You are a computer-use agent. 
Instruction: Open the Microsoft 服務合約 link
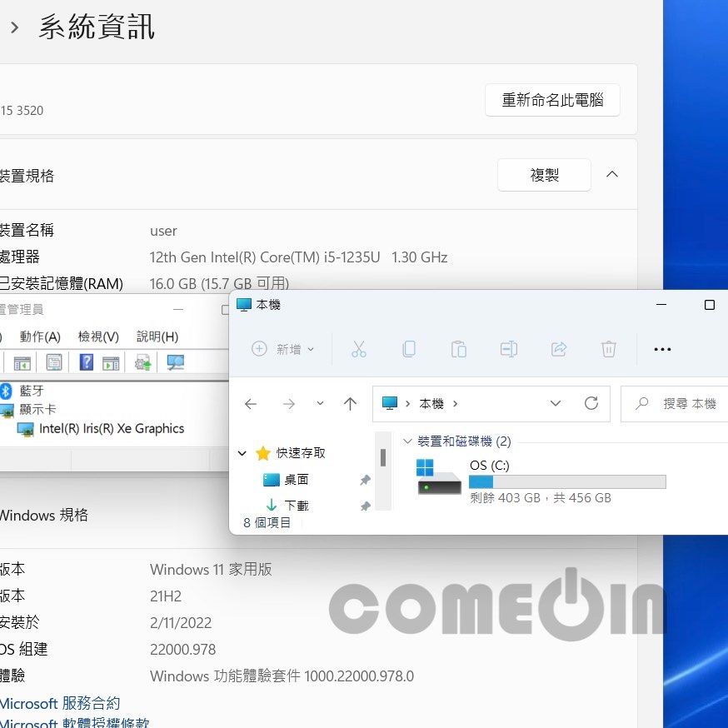tap(60, 703)
